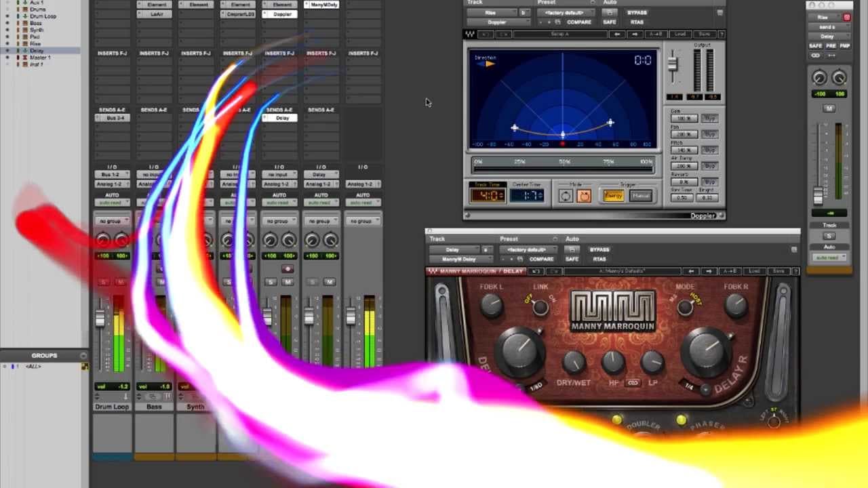This screenshot has height=488, width=868.
Task: Select Delay track in track list
Action: [x=37, y=51]
